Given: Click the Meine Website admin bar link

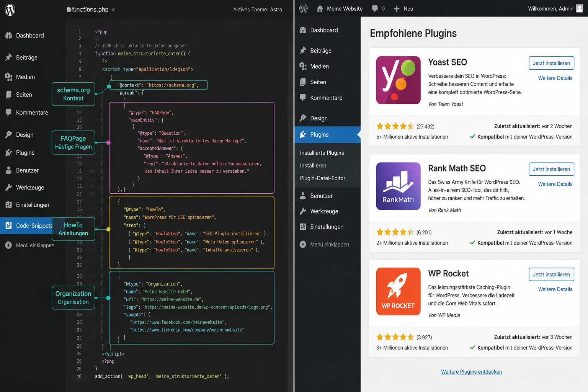Looking at the screenshot, I should [x=345, y=8].
